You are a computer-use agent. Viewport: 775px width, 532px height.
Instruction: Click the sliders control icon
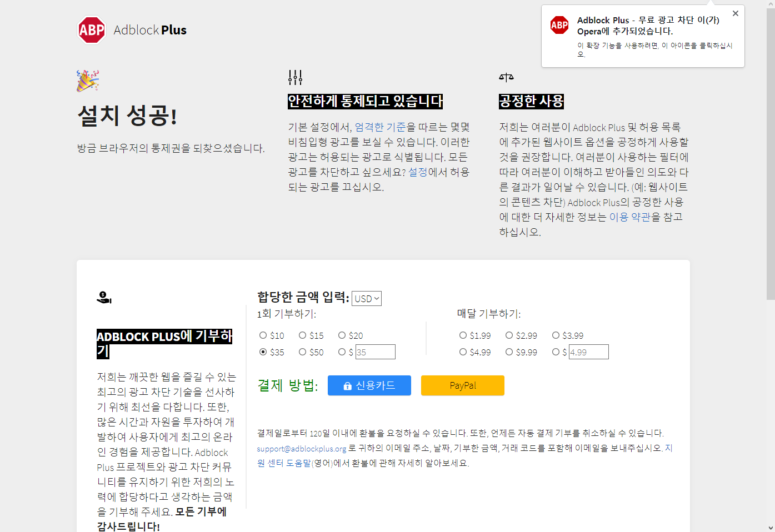coord(295,77)
